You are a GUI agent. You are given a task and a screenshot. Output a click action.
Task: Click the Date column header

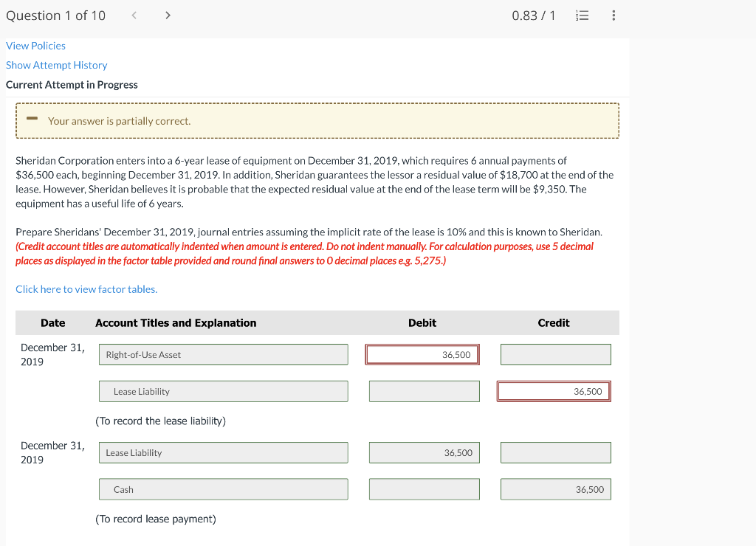(x=53, y=323)
